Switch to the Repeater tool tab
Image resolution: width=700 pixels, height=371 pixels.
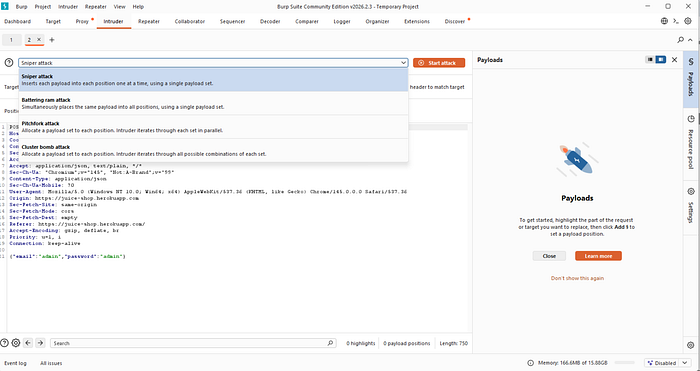[149, 21]
